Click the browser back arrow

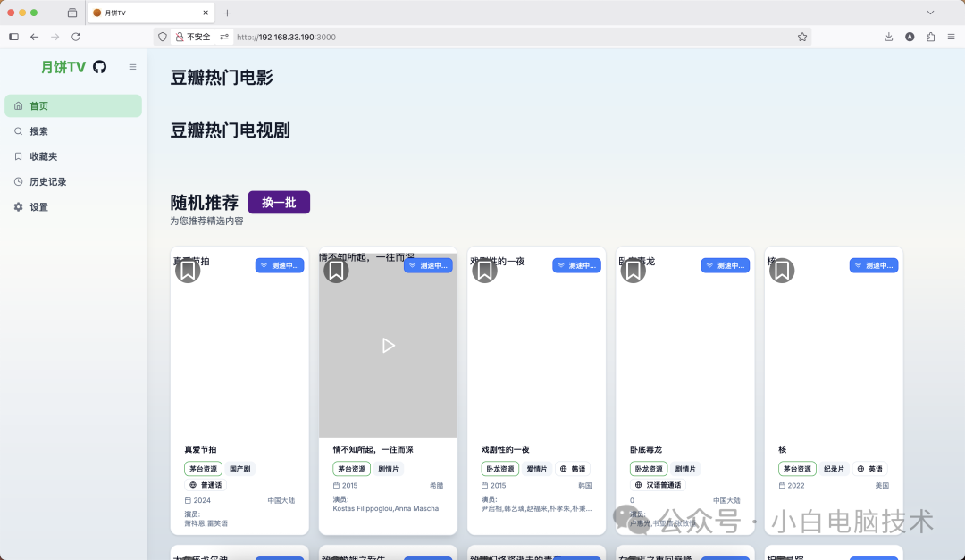pyautogui.click(x=35, y=37)
